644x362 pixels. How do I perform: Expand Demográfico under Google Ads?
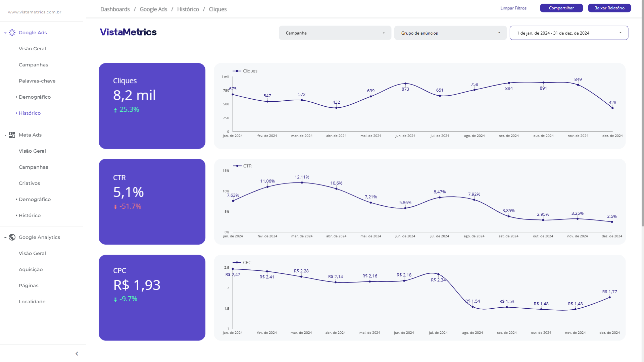coord(16,97)
